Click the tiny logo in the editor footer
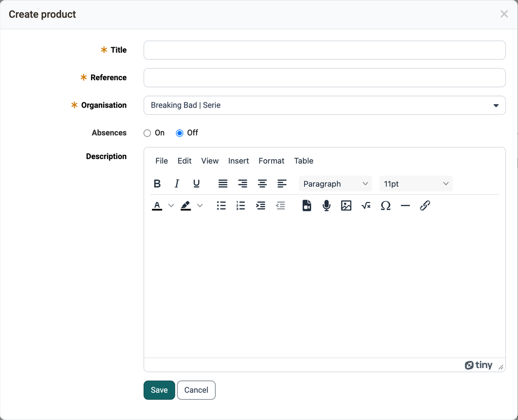Screen dimensions: 518x420 click(x=478, y=365)
